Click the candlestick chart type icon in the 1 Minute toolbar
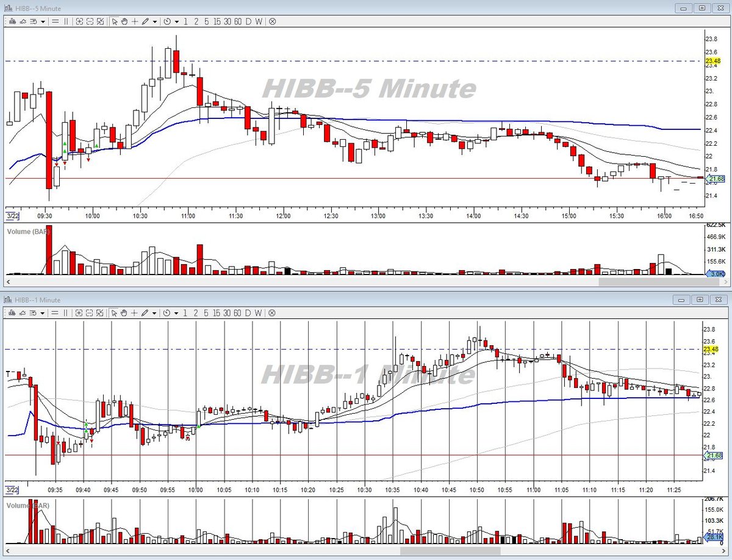 [x=12, y=313]
